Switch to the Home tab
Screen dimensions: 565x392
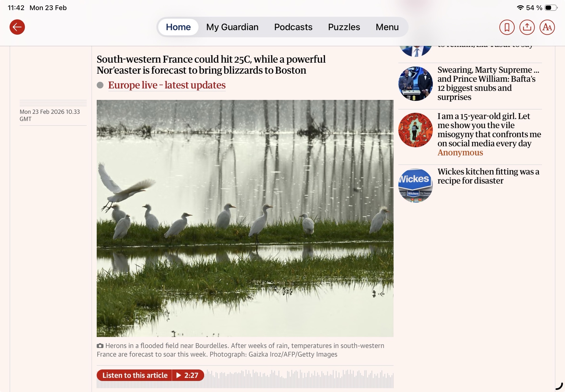(x=178, y=27)
